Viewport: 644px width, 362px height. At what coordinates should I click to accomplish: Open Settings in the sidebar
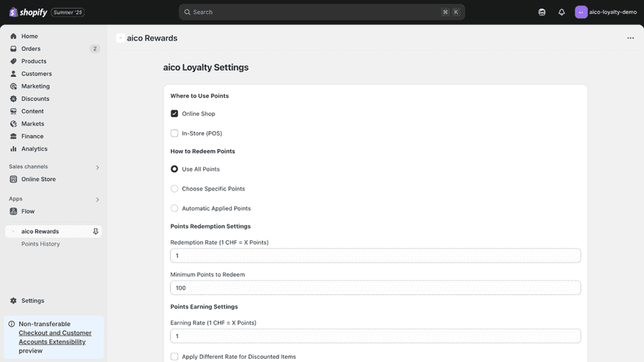tap(54, 301)
